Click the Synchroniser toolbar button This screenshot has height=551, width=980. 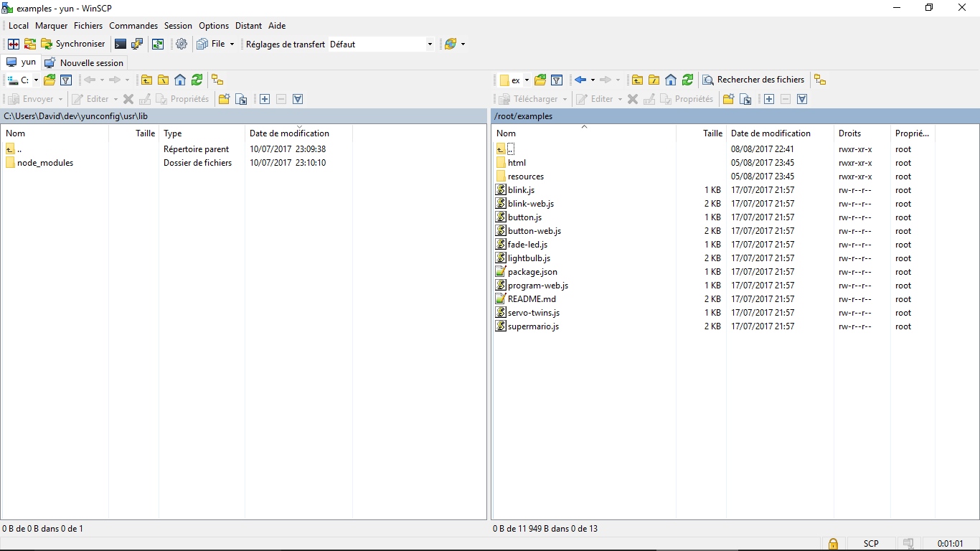tap(72, 44)
